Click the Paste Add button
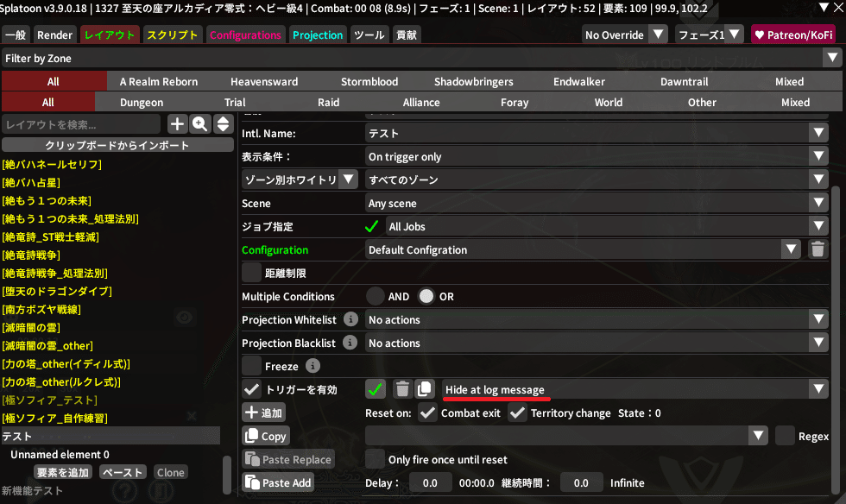The height and width of the screenshot is (504, 846). (278, 483)
